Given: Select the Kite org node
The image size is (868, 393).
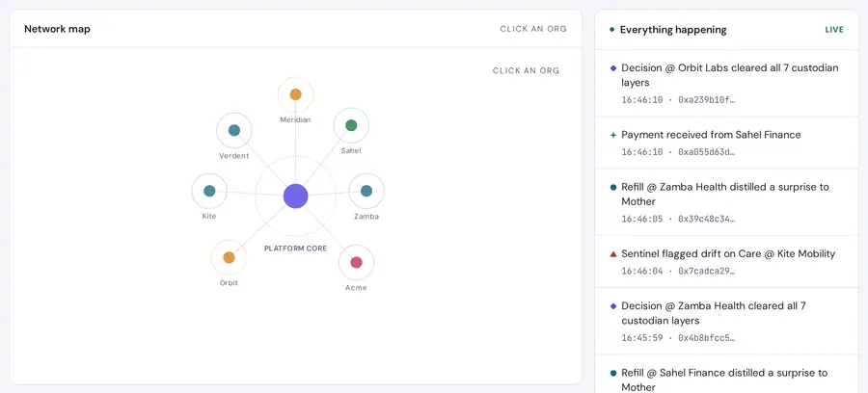Looking at the screenshot, I should (209, 191).
